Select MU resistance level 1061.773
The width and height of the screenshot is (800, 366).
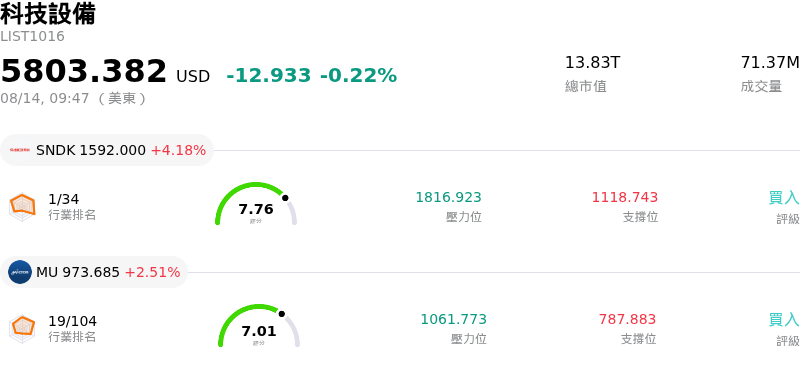[454, 320]
